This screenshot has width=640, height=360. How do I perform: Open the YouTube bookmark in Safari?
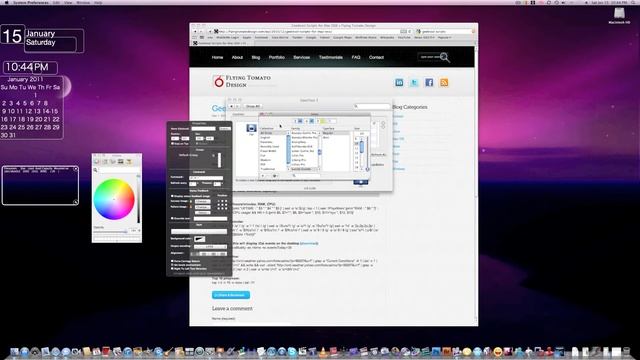click(x=404, y=37)
